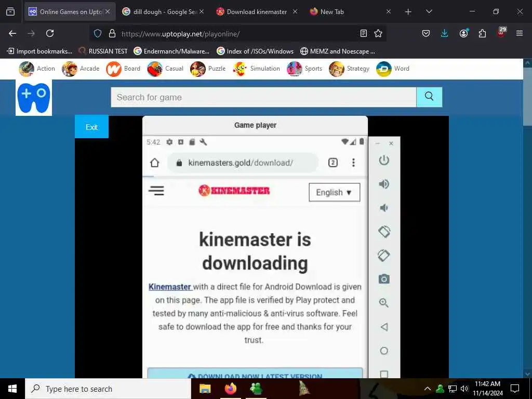Open Windows Start menu

(x=12, y=389)
